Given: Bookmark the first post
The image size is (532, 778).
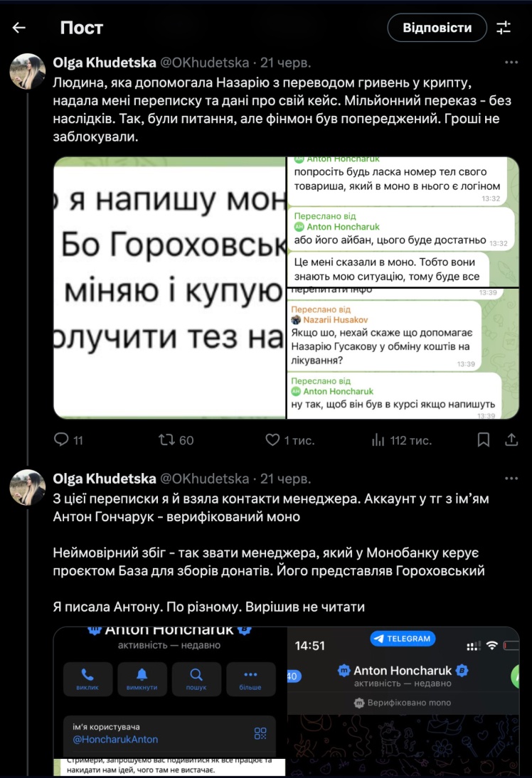Looking at the screenshot, I should [x=484, y=440].
